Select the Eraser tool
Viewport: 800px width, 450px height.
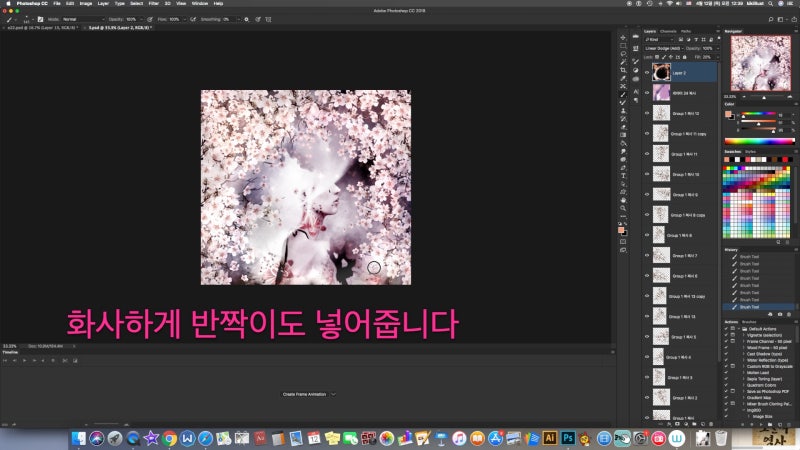(x=623, y=127)
